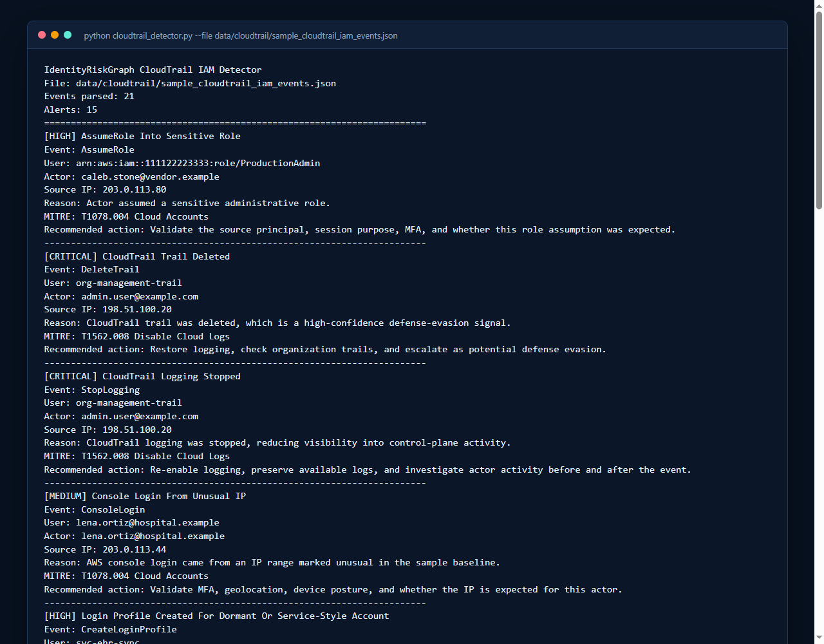Click the 'Events parsed: 21' line

pyautogui.click(x=89, y=96)
